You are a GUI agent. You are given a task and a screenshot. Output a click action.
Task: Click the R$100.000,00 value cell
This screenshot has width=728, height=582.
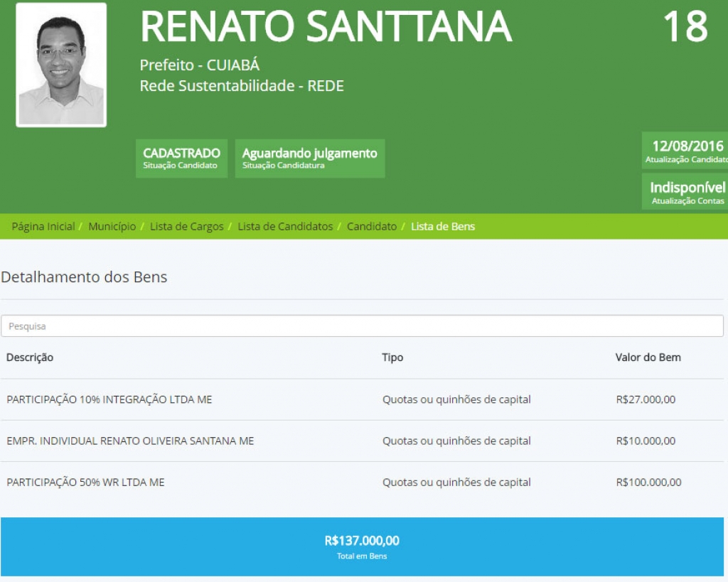[648, 483]
